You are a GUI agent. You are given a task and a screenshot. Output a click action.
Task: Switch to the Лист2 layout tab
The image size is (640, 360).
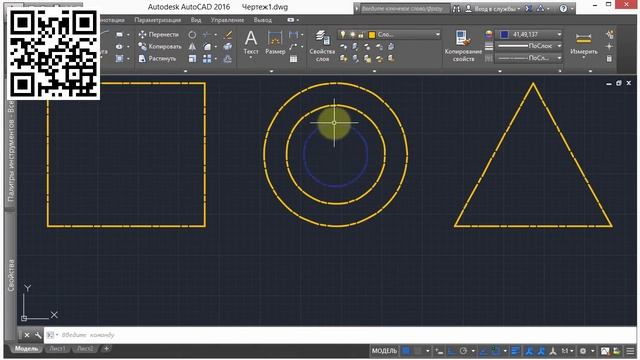pos(85,349)
